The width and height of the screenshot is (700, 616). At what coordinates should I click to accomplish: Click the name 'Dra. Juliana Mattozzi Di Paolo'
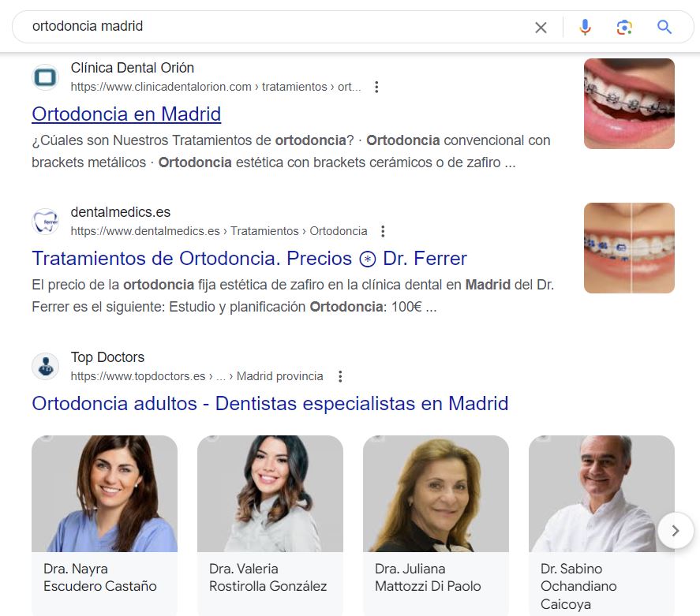(428, 577)
